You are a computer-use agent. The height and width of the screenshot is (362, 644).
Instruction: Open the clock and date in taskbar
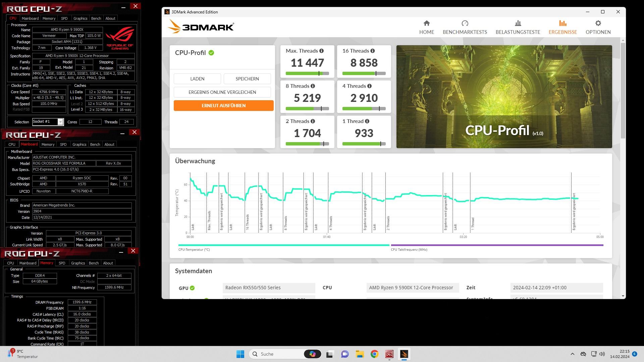(x=620, y=354)
